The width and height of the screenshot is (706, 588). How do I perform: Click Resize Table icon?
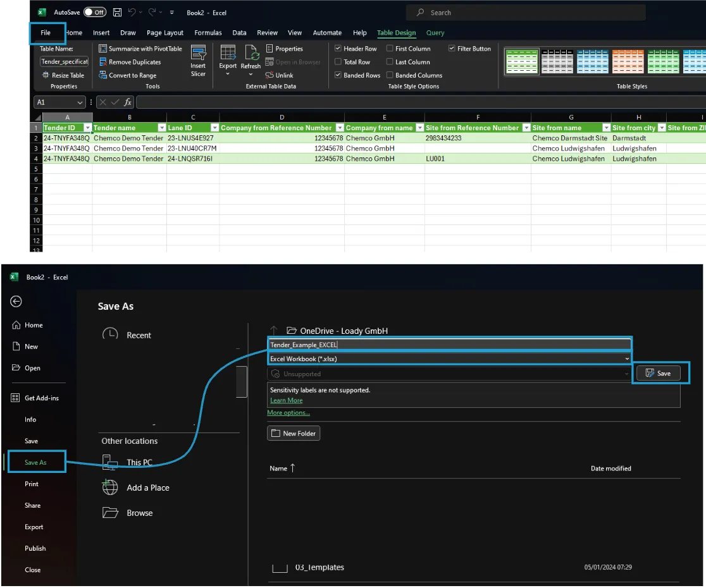pos(46,75)
